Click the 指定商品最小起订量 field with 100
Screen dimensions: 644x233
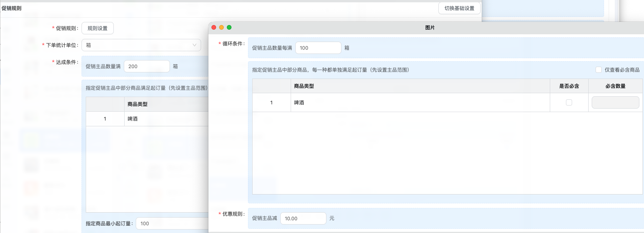172,223
